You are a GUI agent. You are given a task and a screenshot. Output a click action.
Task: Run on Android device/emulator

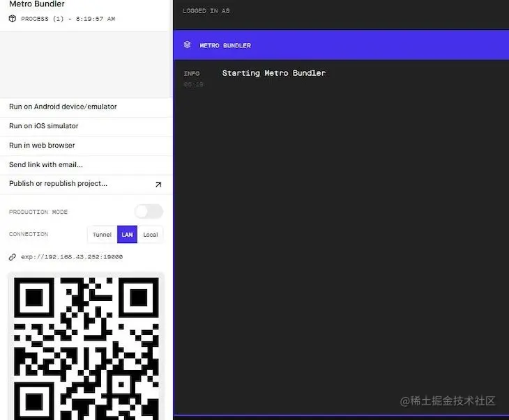pyautogui.click(x=86, y=107)
